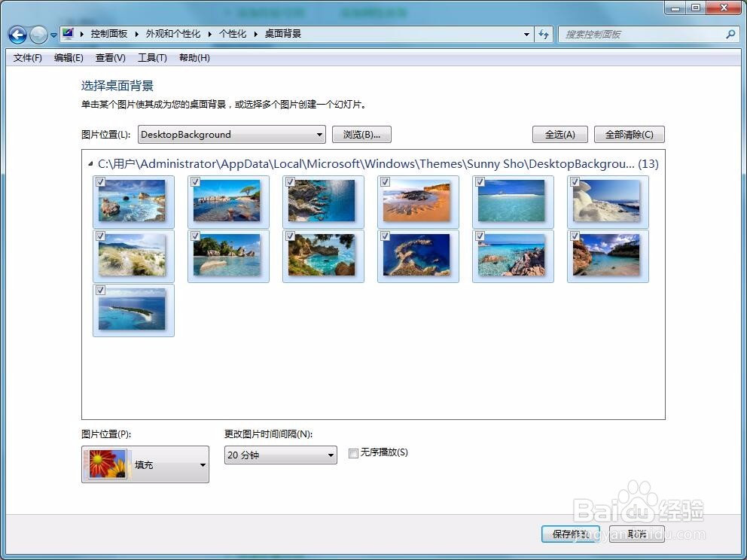Click the search magnifier icon
The height and width of the screenshot is (560, 747).
[x=730, y=35]
